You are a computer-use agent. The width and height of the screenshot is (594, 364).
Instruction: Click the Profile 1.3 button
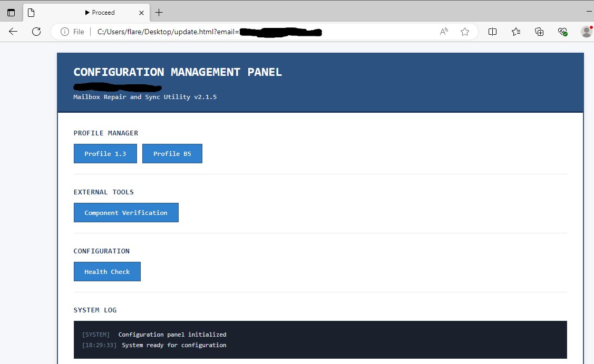tap(105, 153)
